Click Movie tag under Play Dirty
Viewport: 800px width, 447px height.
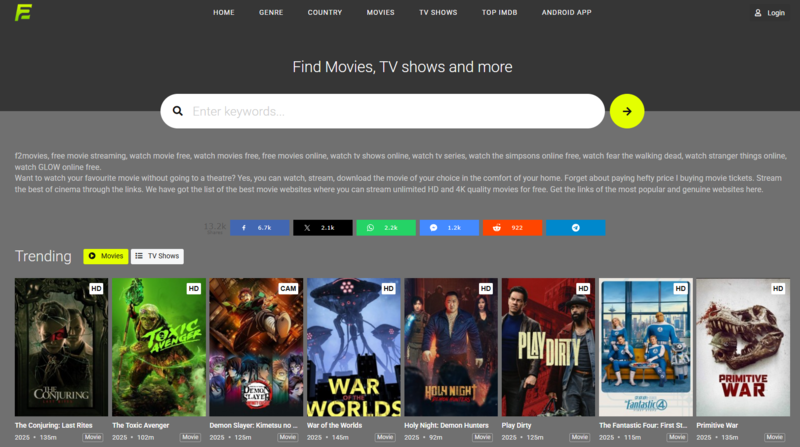coord(580,437)
